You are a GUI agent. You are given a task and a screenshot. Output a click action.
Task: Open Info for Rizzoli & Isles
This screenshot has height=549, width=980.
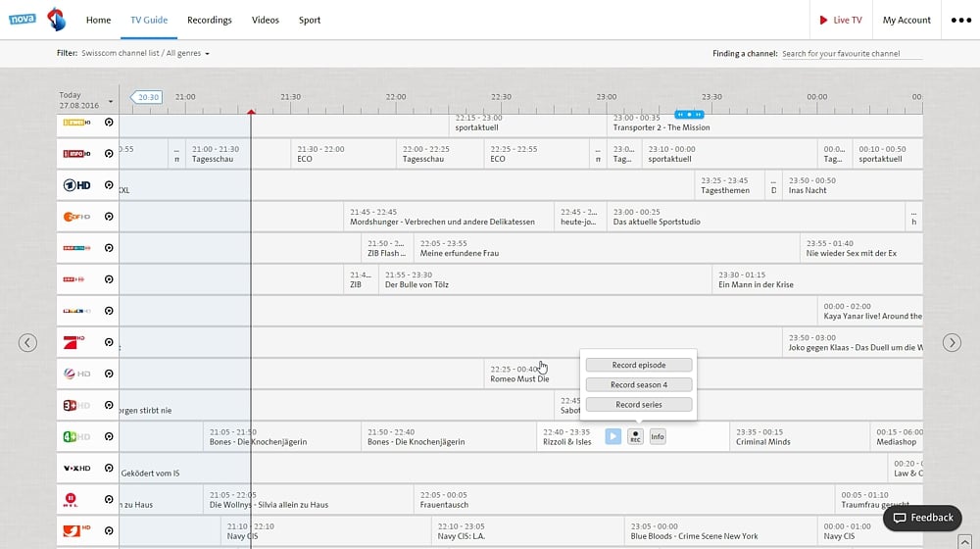coord(658,436)
